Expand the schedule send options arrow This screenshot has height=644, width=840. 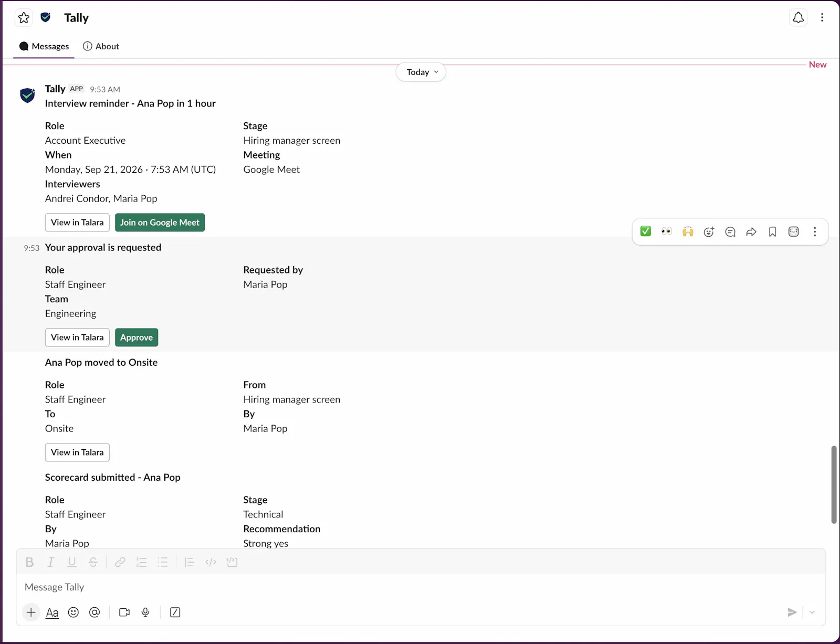pyautogui.click(x=812, y=612)
